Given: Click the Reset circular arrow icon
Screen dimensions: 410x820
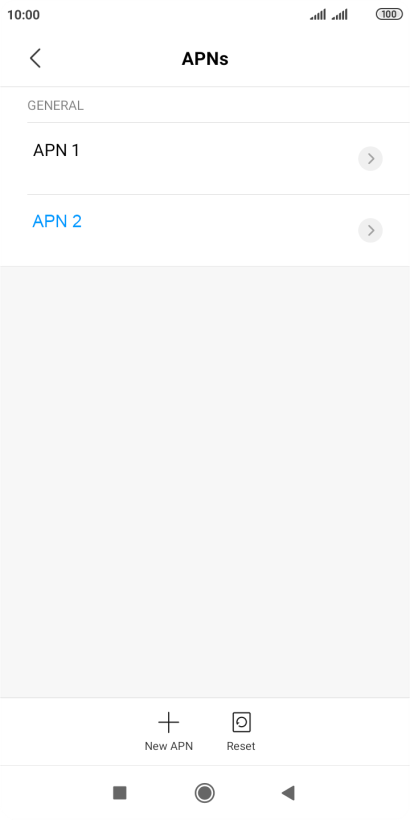Looking at the screenshot, I should tap(241, 723).
